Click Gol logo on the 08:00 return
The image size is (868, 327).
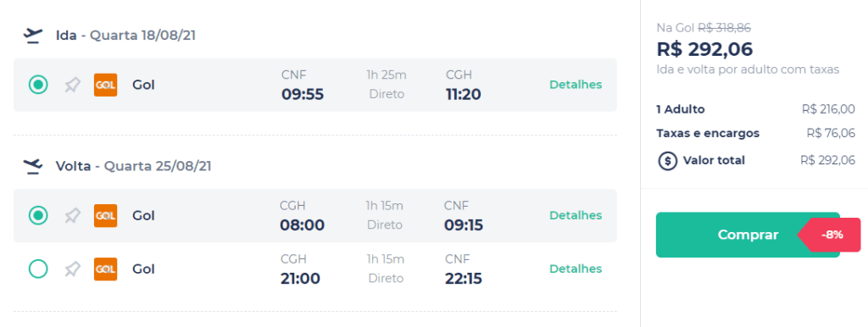[x=105, y=215]
